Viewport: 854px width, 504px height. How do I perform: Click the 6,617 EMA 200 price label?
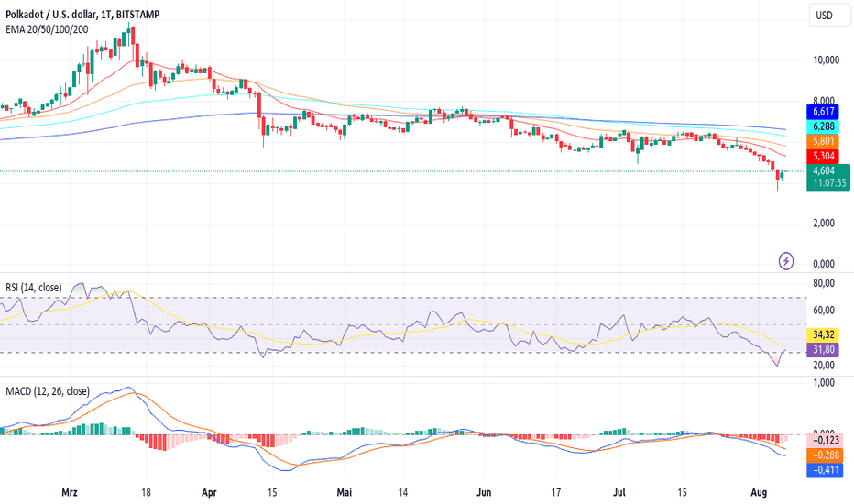click(823, 112)
